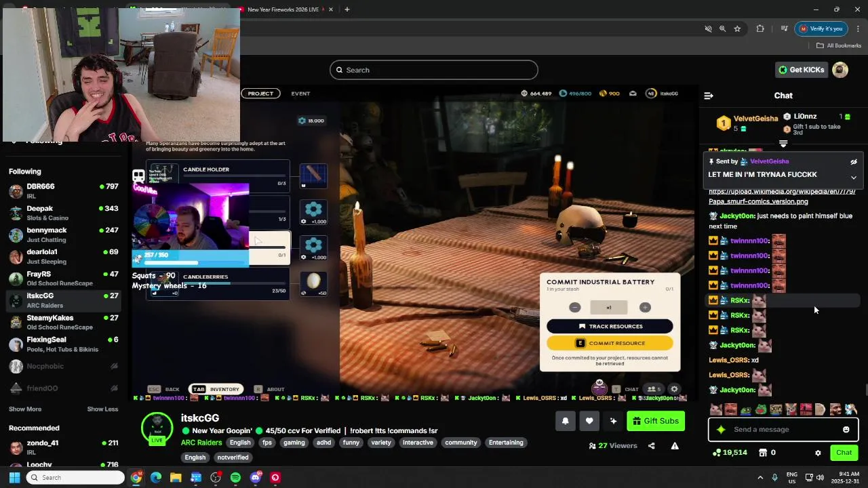The image size is (868, 488).
Task: Open the Chrome extensions puzzle icon
Action: pyautogui.click(x=760, y=28)
